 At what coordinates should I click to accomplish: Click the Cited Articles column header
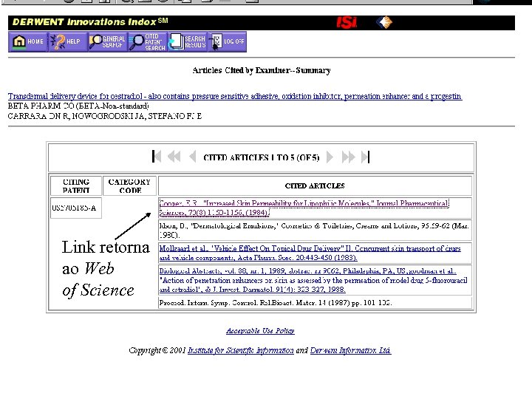315,186
